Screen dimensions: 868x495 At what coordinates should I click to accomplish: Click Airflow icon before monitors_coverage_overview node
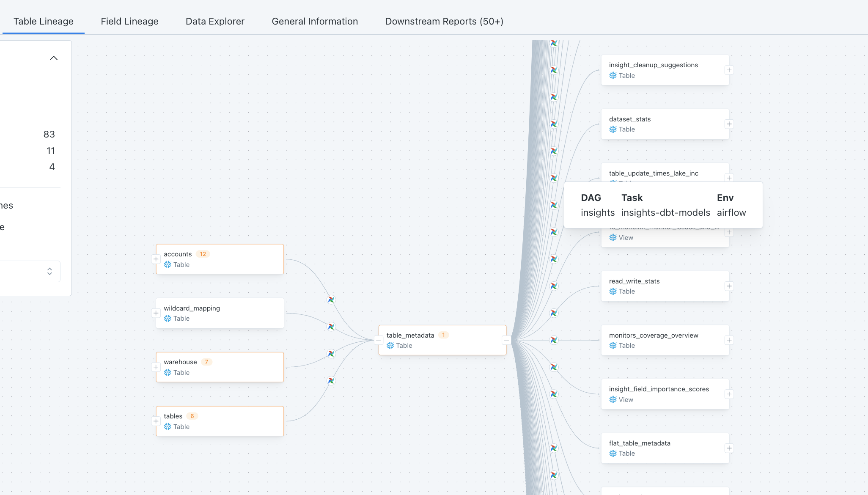coord(554,340)
